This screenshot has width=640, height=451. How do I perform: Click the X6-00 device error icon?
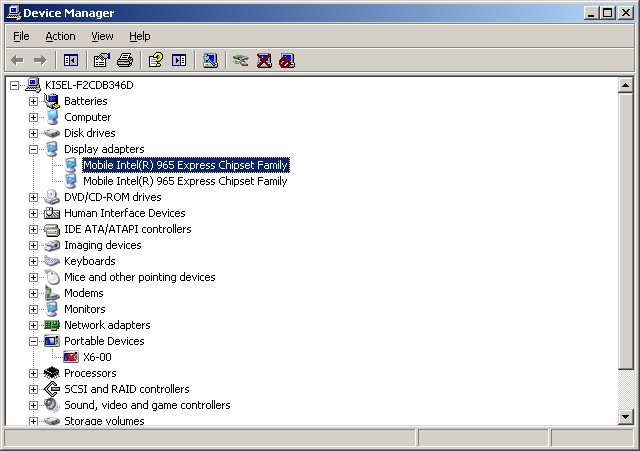point(71,357)
